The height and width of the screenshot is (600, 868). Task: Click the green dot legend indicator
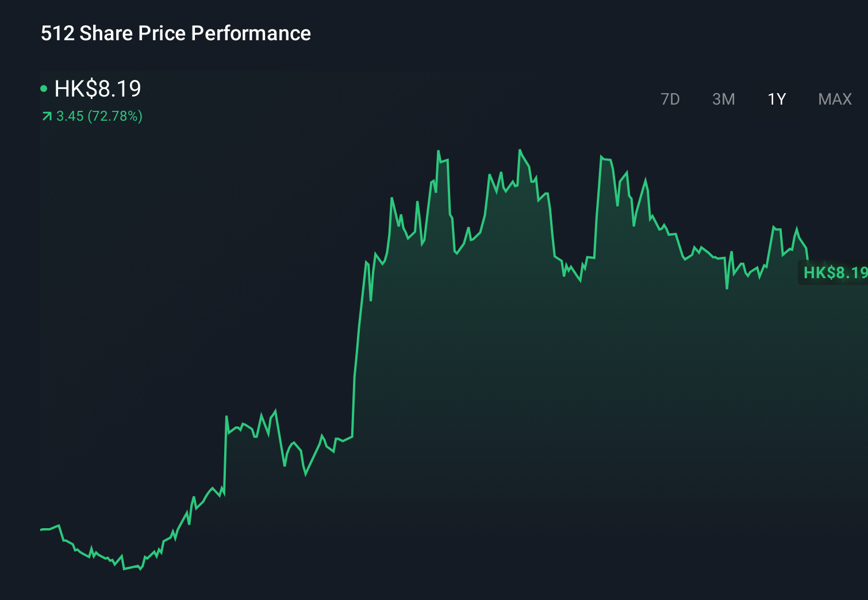pos(44,88)
